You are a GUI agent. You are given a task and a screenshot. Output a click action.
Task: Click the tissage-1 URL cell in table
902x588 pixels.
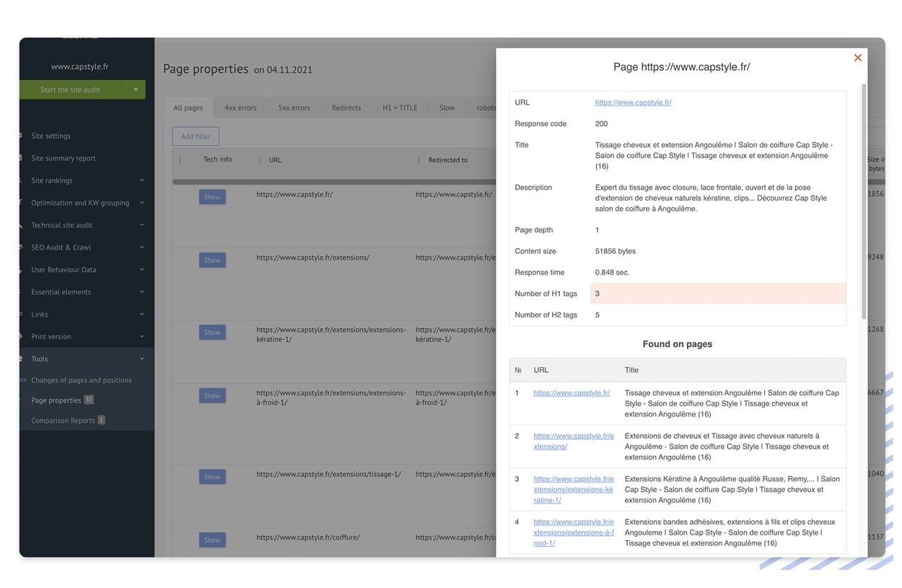click(x=328, y=474)
